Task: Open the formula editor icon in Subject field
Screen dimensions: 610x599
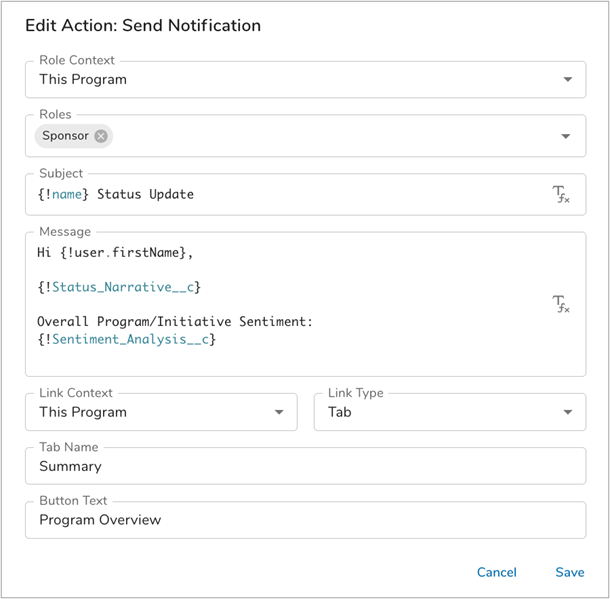Action: pos(561,194)
